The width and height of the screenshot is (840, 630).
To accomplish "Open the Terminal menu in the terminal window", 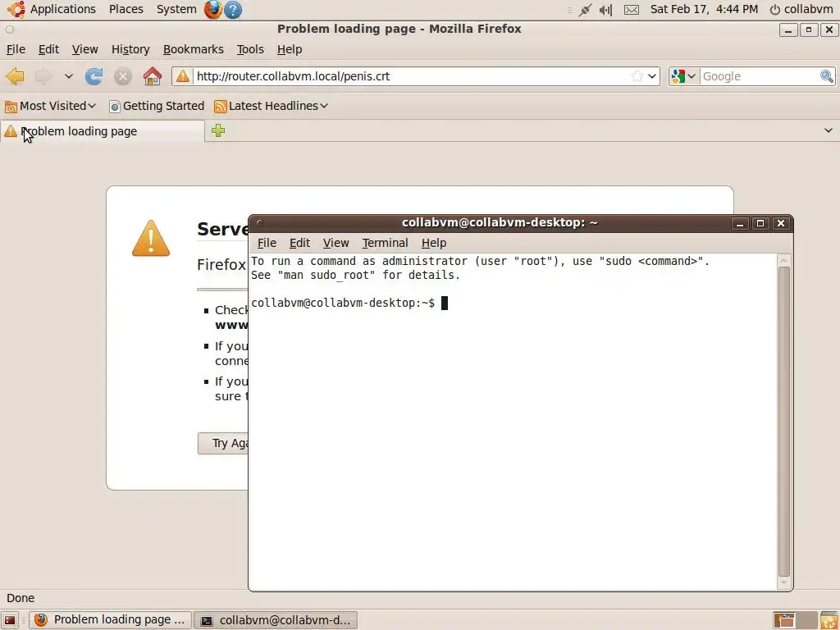I will [386, 243].
